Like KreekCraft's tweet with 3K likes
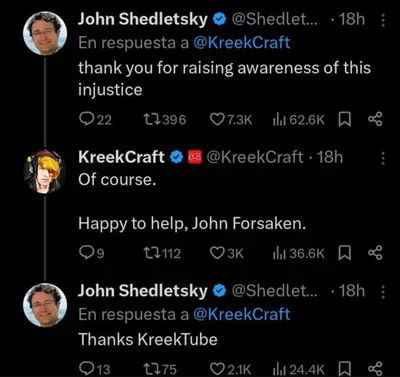 click(x=227, y=253)
